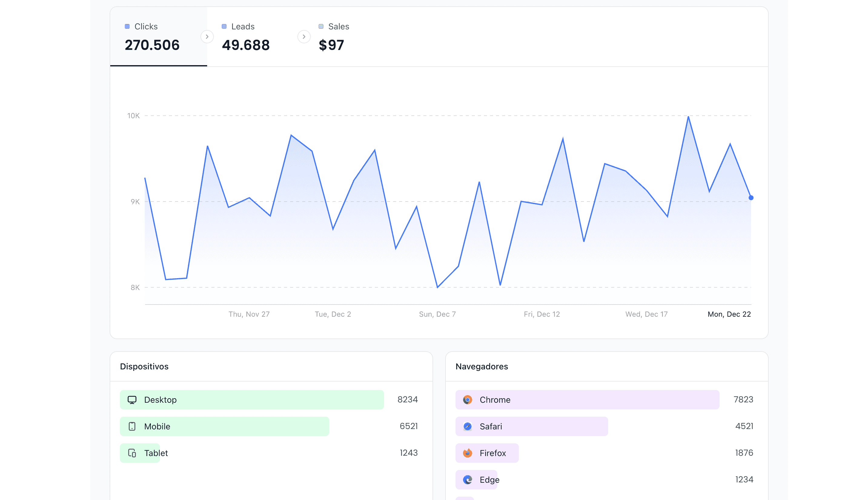The image size is (868, 500).
Task: Click the Tablet count 1243
Action: pyautogui.click(x=409, y=453)
